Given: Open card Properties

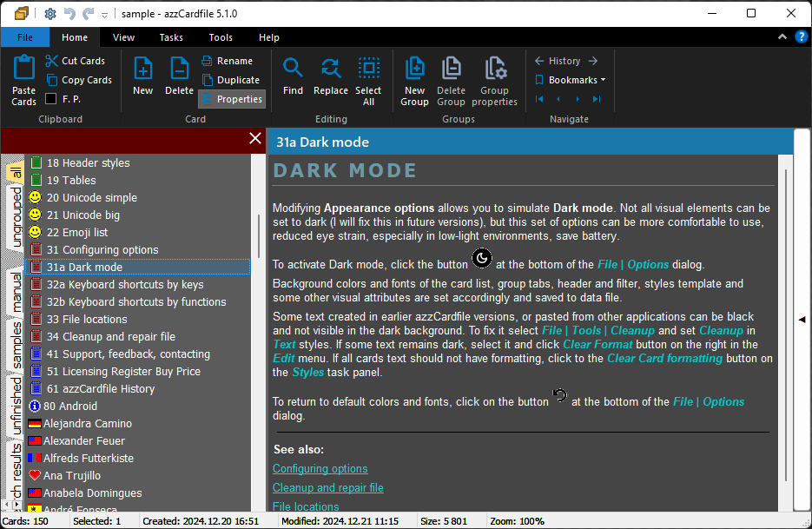Looking at the screenshot, I should (232, 99).
